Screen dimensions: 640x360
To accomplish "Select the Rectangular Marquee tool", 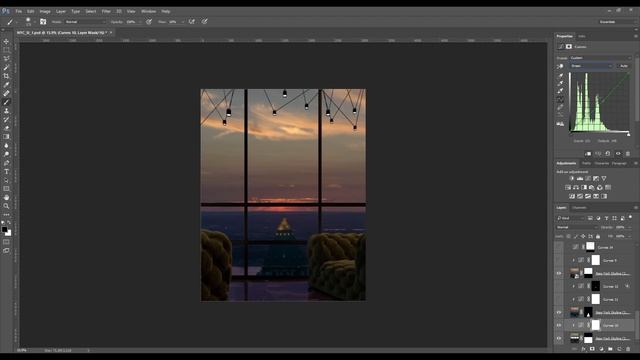I will click(x=6, y=50).
